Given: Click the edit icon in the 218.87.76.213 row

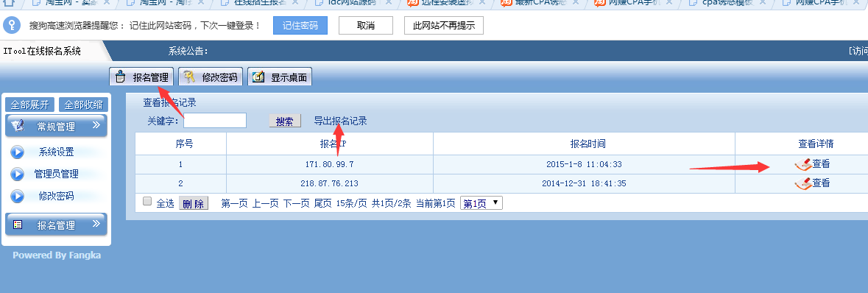Looking at the screenshot, I should tap(802, 183).
